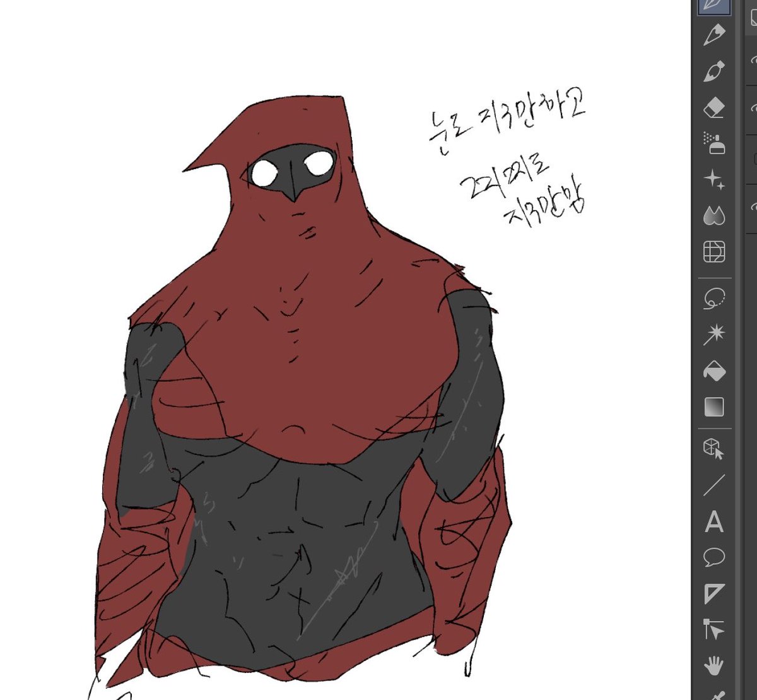757x700 pixels.
Task: Select the Correct line tool
Action: pyautogui.click(x=714, y=629)
